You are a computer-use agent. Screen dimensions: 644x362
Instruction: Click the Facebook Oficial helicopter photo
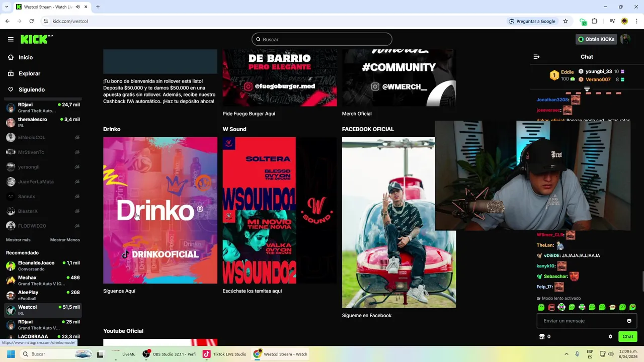click(399, 222)
